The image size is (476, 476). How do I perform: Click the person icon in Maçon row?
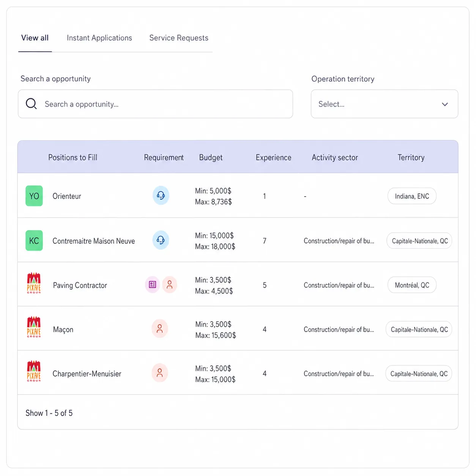click(x=160, y=329)
